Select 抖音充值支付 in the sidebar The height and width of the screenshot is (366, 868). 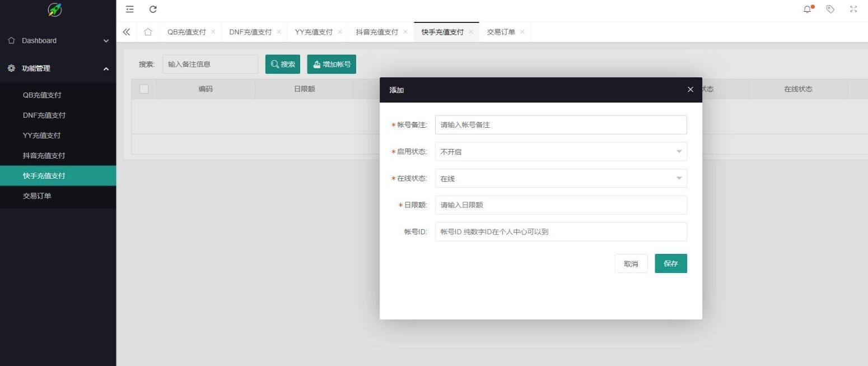click(x=43, y=155)
